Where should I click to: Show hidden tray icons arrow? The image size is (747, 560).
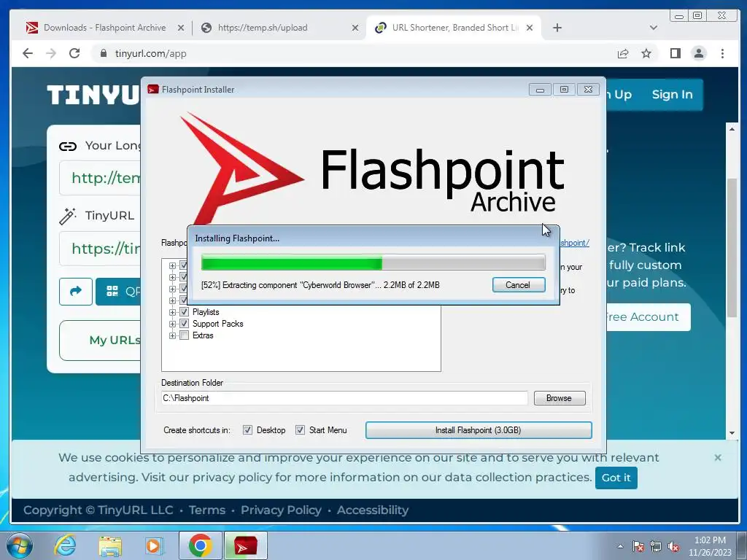click(620, 546)
